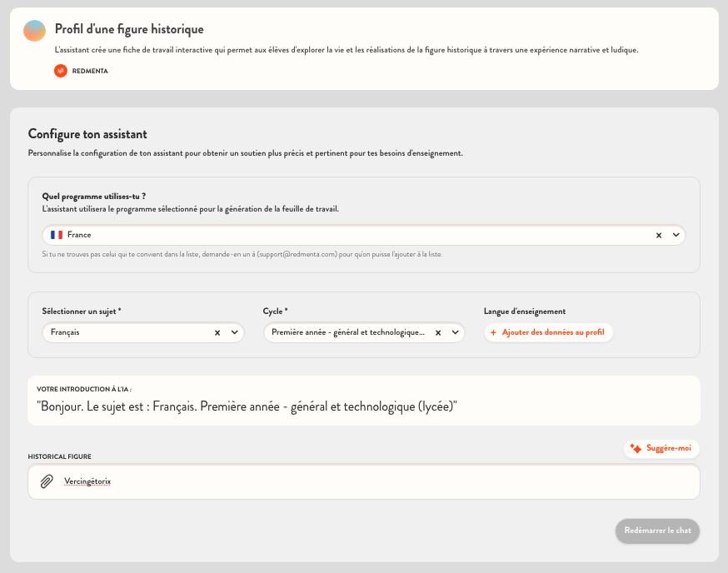728x573 pixels.
Task: Clear the Français subject selection
Action: [x=217, y=332]
